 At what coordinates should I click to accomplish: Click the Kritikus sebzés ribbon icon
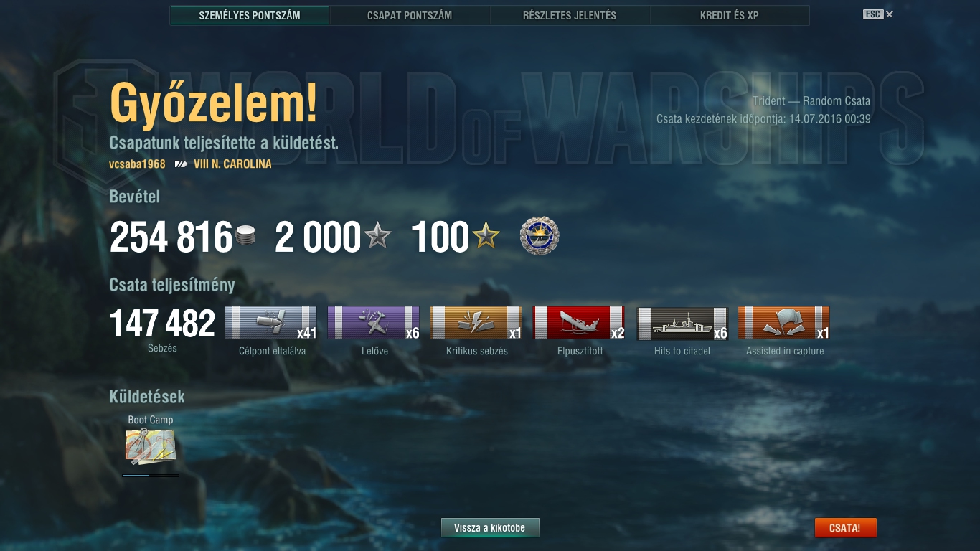(476, 323)
